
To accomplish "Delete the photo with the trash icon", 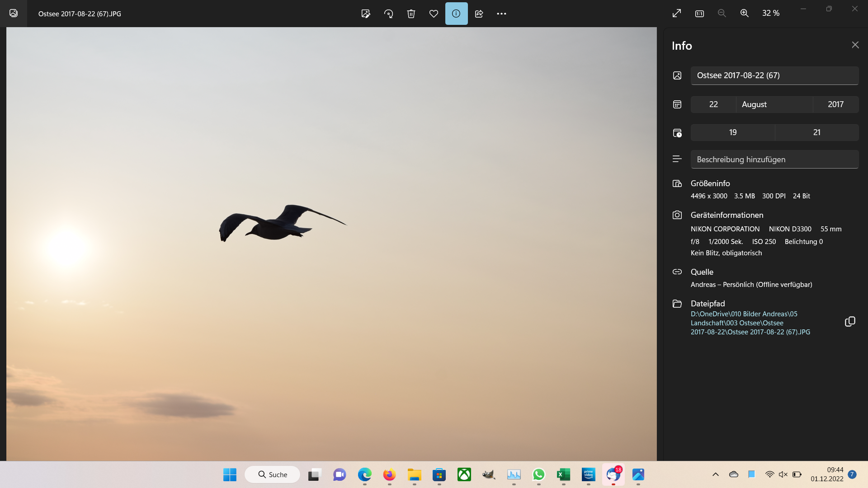I will [x=411, y=14].
